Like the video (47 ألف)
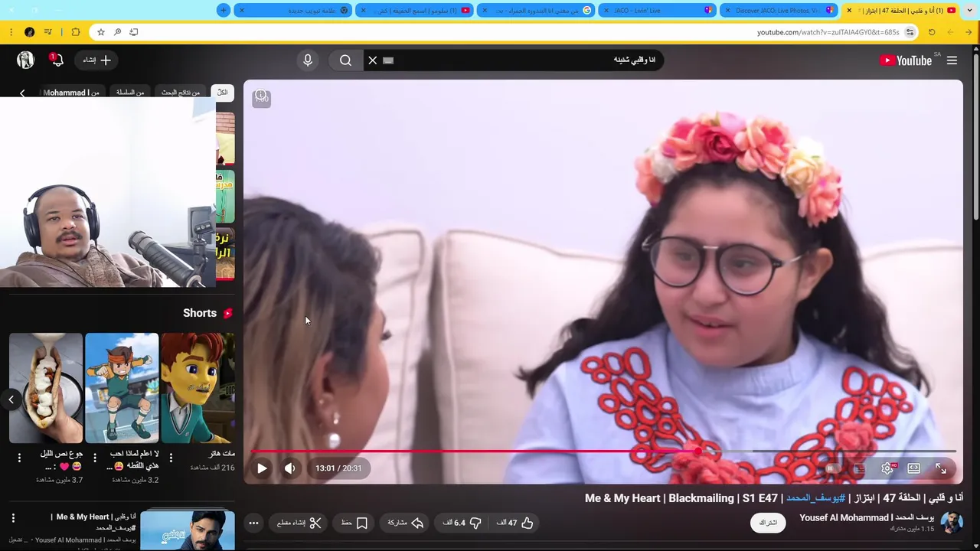This screenshot has height=551, width=980. [514, 523]
